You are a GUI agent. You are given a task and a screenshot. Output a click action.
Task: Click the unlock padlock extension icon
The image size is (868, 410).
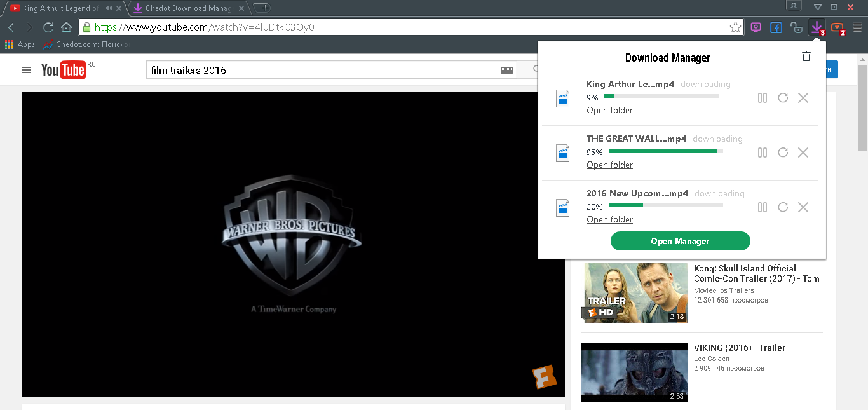point(796,27)
